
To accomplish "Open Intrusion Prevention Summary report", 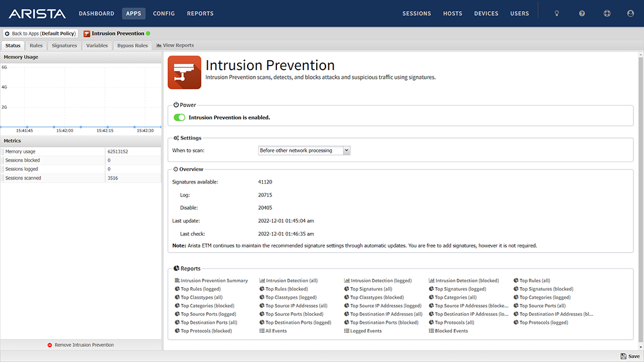I will [211, 281].
